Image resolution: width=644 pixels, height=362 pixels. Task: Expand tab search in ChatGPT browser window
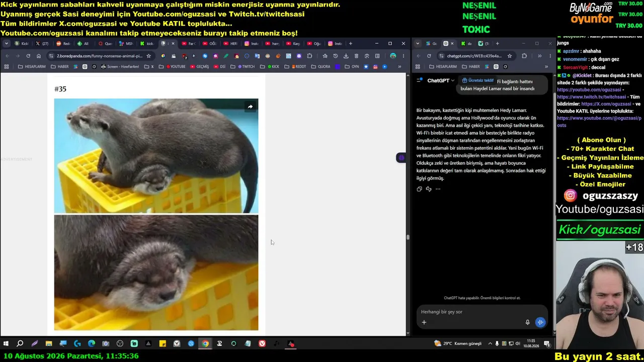(418, 44)
